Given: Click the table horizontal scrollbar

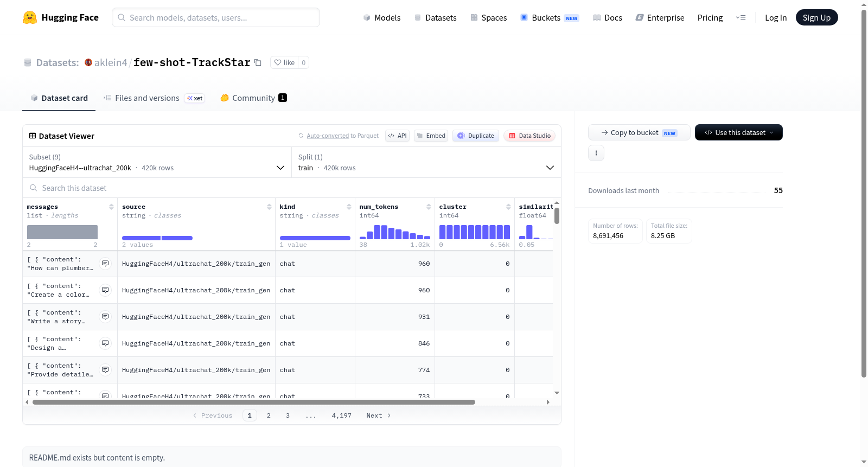Looking at the screenshot, I should coord(254,402).
